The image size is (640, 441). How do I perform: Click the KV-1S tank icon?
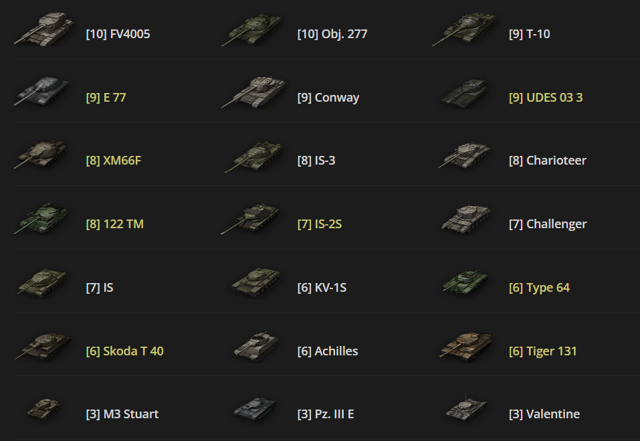point(256,282)
